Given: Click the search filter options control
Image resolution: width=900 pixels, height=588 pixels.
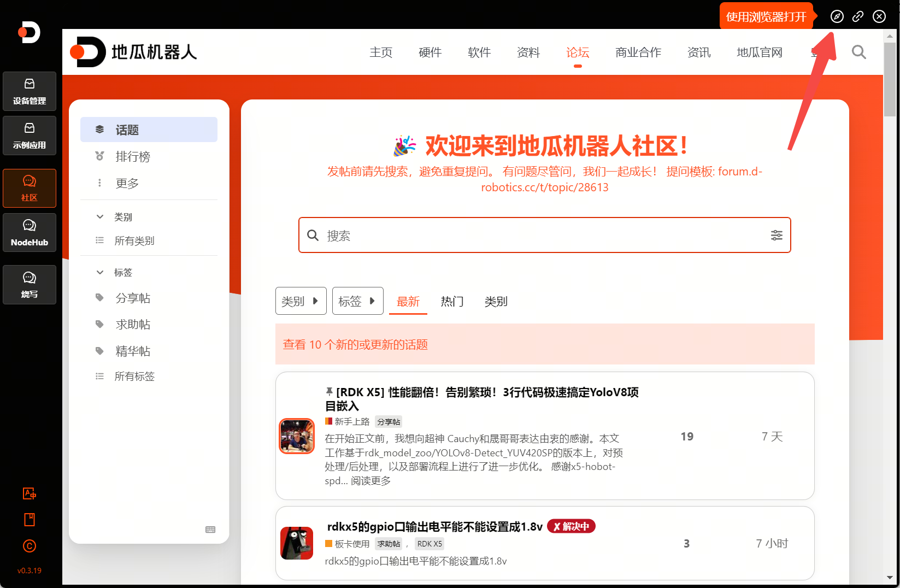Looking at the screenshot, I should [777, 235].
